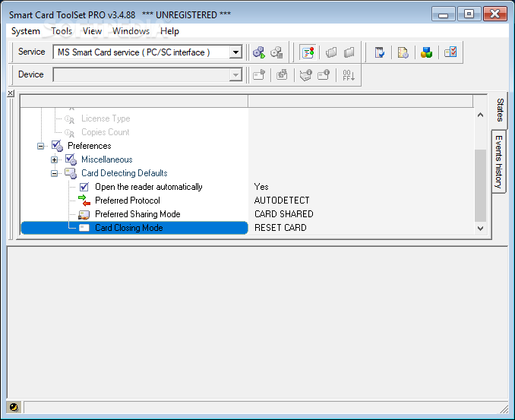Image resolution: width=515 pixels, height=420 pixels.
Task: Select the Card Closing Mode row
Action: [x=134, y=228]
